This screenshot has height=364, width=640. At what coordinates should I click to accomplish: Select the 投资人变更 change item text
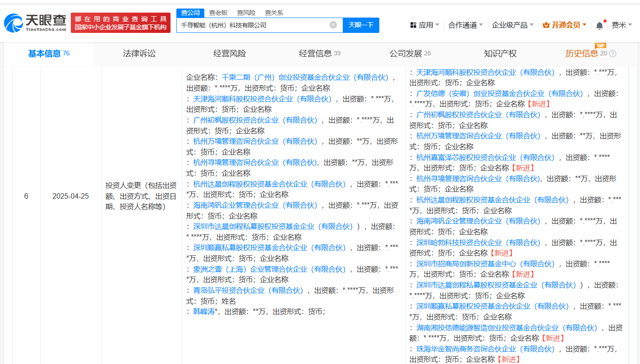coord(141,196)
